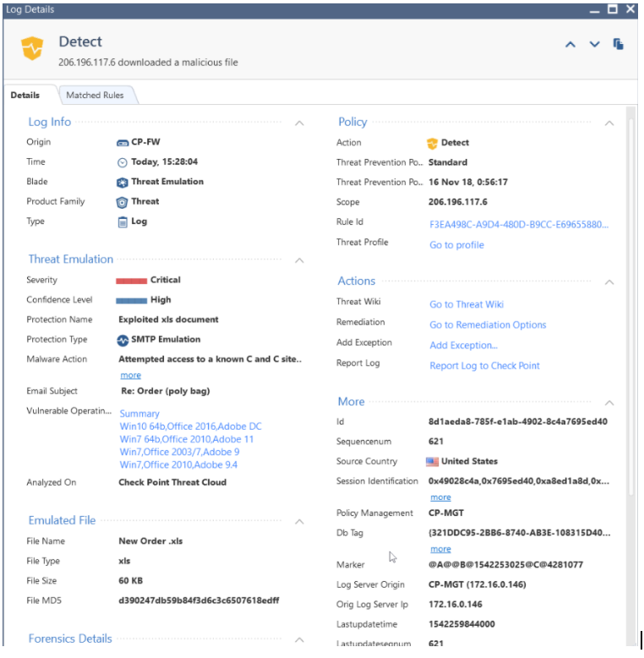Select the Email Subject Re: Order (poly bag)

tap(166, 391)
